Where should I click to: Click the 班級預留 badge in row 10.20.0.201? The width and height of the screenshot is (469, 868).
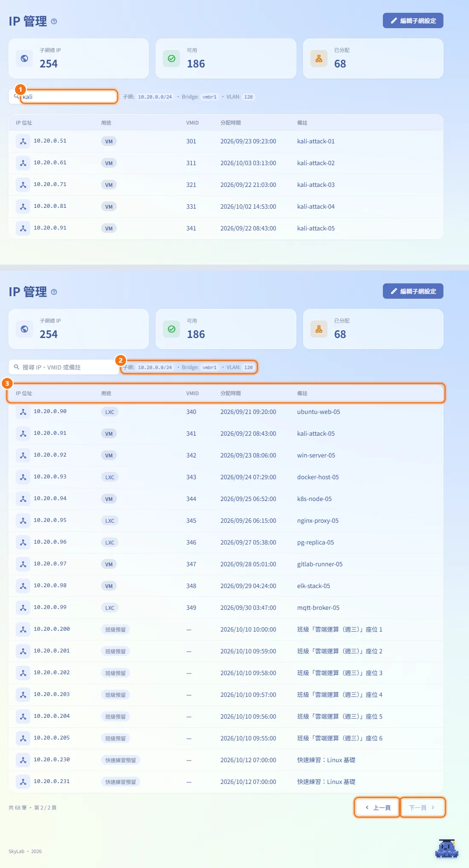(116, 651)
